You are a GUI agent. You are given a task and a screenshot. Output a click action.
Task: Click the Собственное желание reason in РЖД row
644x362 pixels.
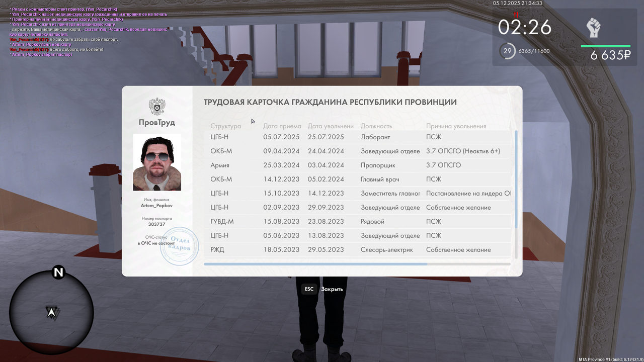(458, 249)
